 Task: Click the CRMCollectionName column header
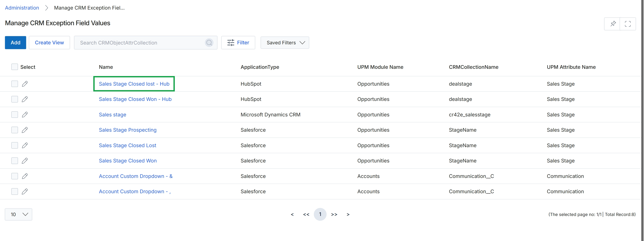pos(473,67)
